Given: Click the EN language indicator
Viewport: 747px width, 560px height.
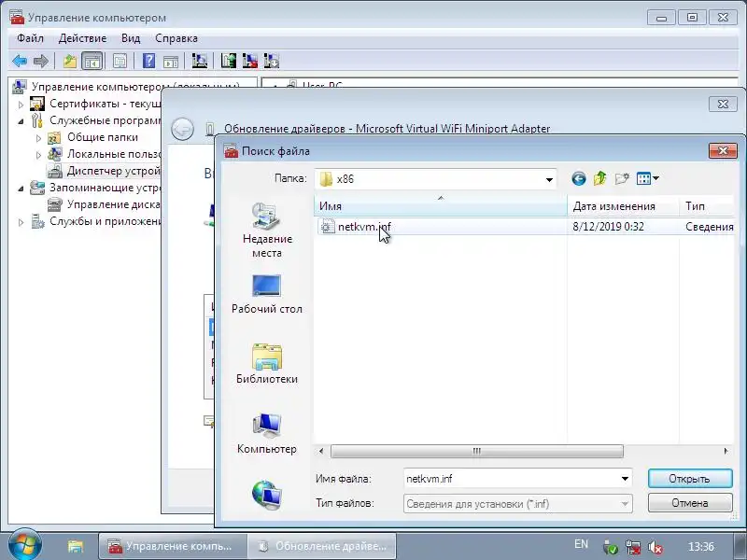Looking at the screenshot, I should (x=581, y=544).
